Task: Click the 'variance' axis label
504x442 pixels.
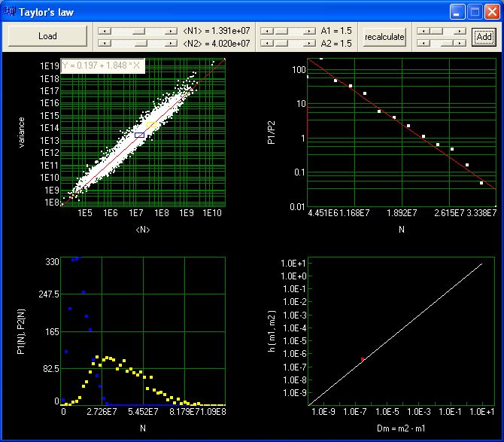Action: 21,133
